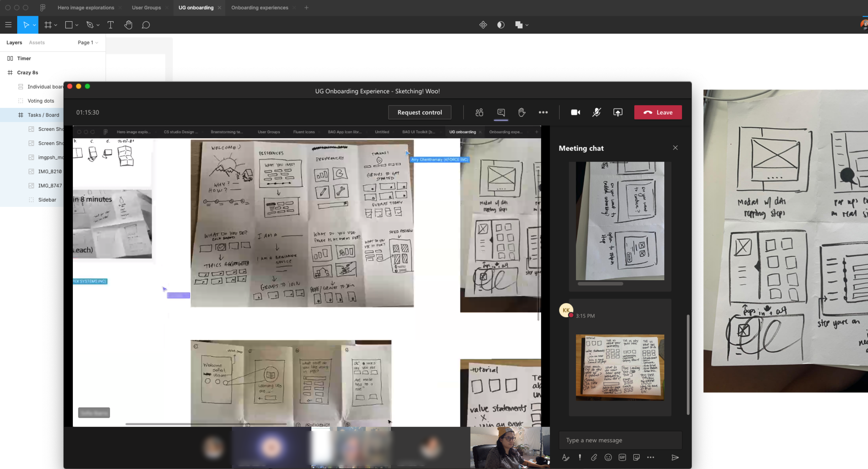Open the Figma hamburger main menu
Viewport: 868px width, 469px height.
[8, 25]
